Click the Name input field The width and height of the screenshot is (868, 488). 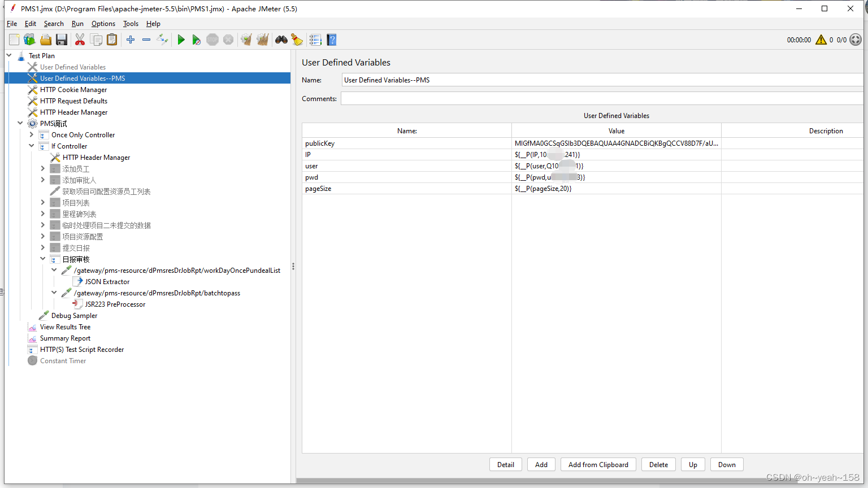[x=602, y=80]
